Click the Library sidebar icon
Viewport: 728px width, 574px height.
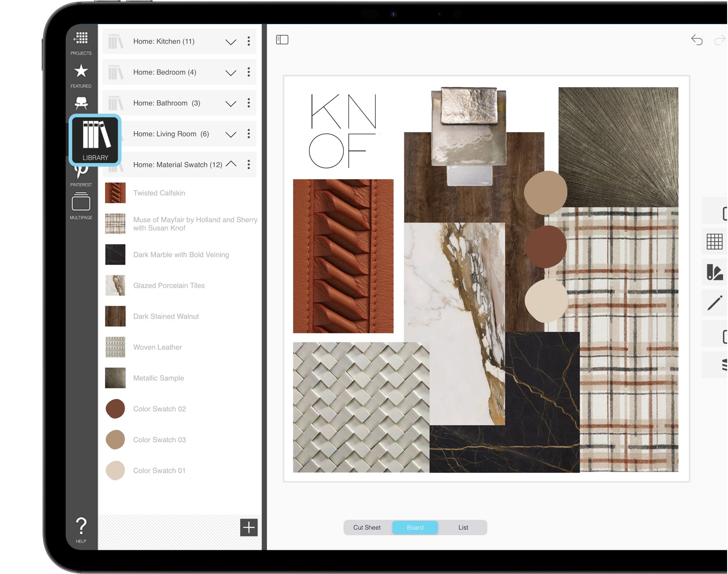click(x=94, y=139)
